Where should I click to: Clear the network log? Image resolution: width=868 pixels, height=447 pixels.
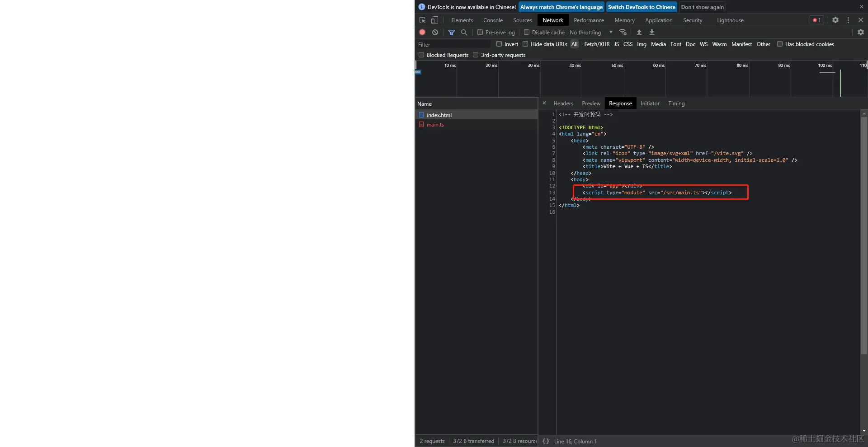point(435,33)
